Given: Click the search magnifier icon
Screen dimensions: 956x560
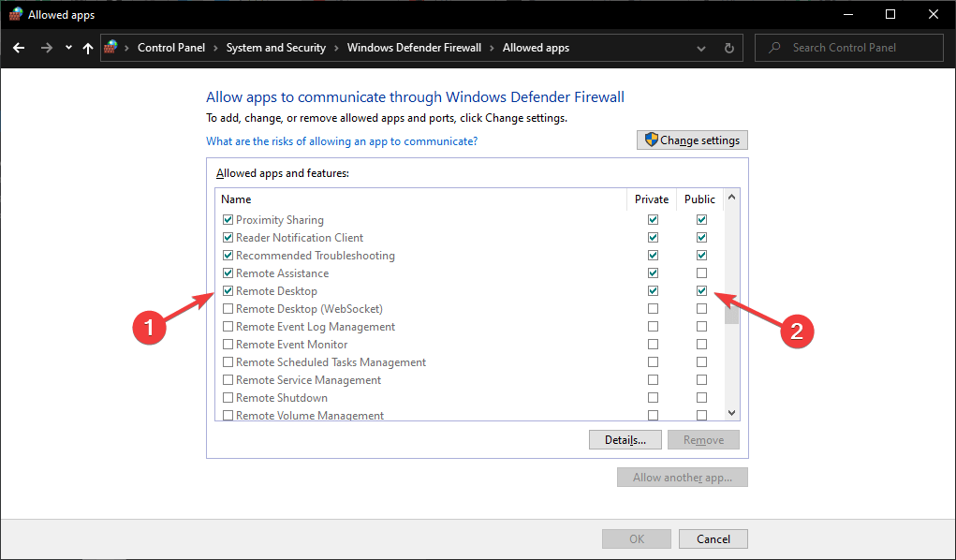Looking at the screenshot, I should click(774, 48).
